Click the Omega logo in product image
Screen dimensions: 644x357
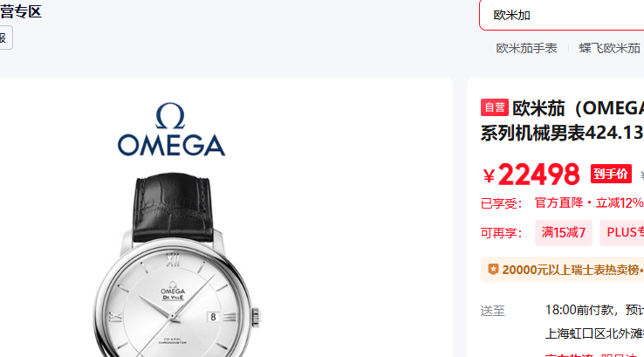pos(171,129)
